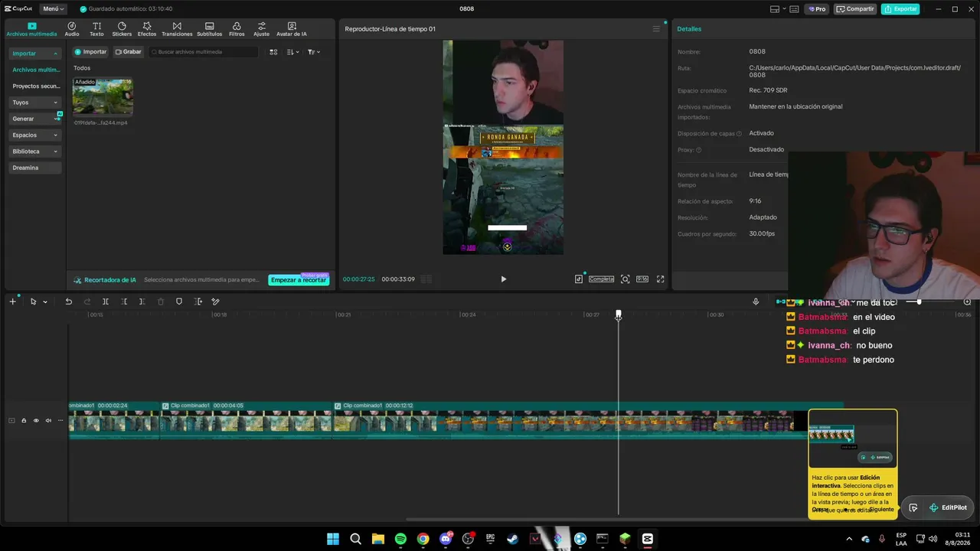Viewport: 980px width, 551px height.
Task: Toggle the timeline track visibility eye
Action: tap(36, 420)
